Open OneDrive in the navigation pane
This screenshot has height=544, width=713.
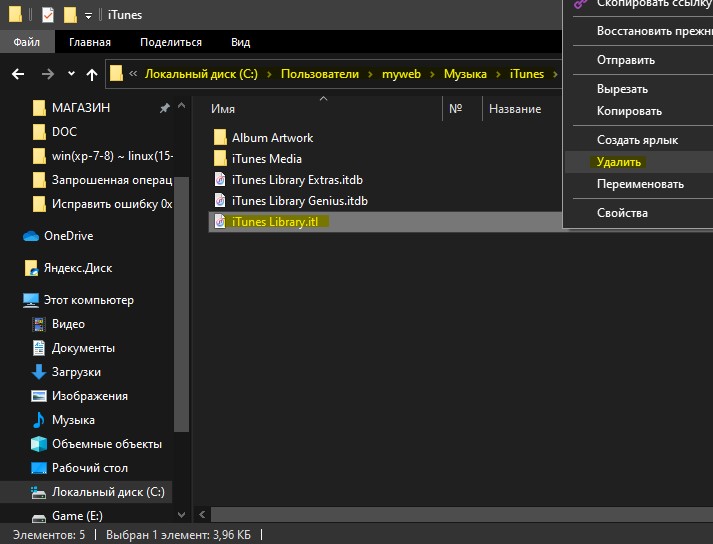(68, 236)
